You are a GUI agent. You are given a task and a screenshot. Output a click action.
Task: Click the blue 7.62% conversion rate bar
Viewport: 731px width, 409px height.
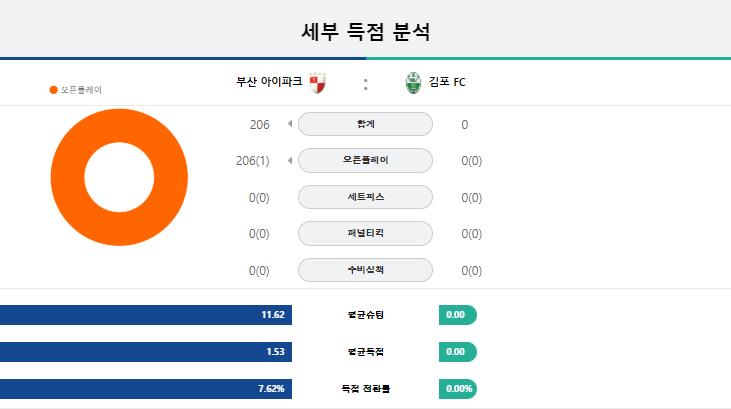[x=146, y=388]
